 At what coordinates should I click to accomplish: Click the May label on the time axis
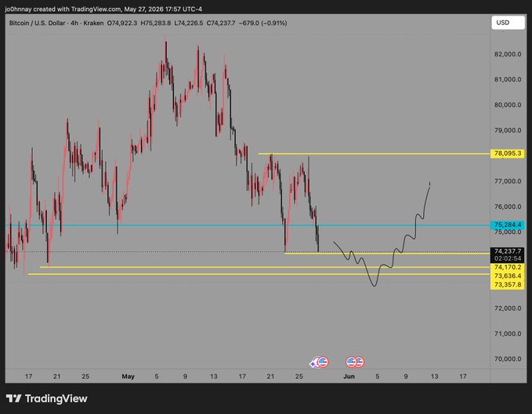[128, 376]
